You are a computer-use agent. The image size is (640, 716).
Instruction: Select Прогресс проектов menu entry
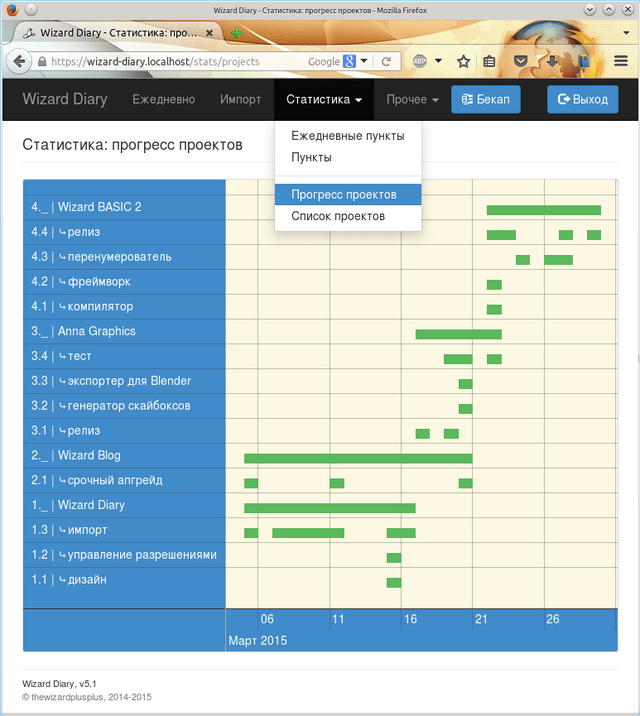point(348,195)
